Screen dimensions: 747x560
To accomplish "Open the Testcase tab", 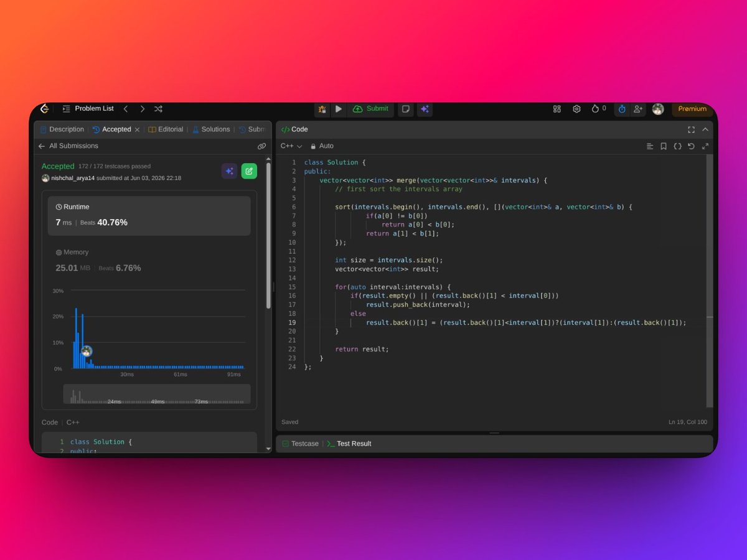I will 300,444.
